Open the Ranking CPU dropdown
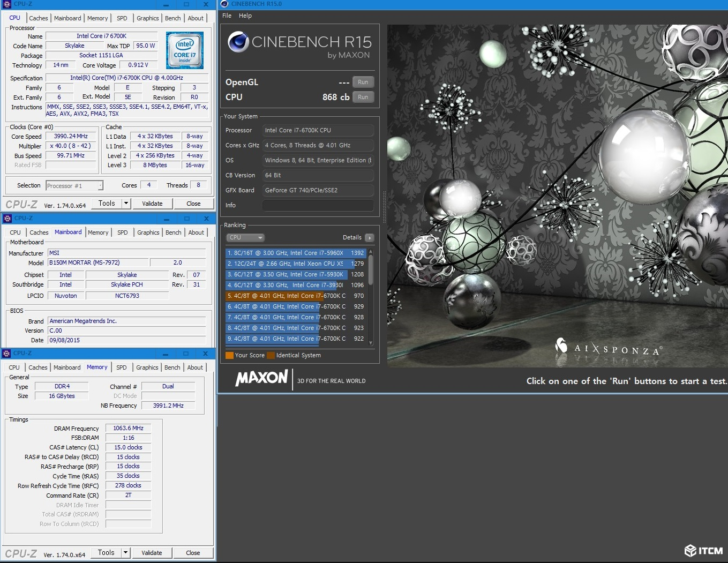The image size is (728, 563). pyautogui.click(x=245, y=238)
